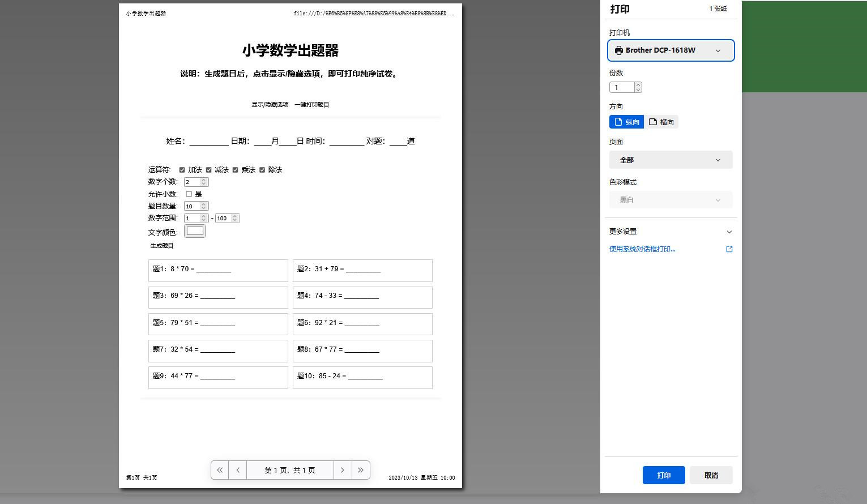867x504 pixels.
Task: Toggle 减法 subtraction checkbox
Action: [208, 170]
